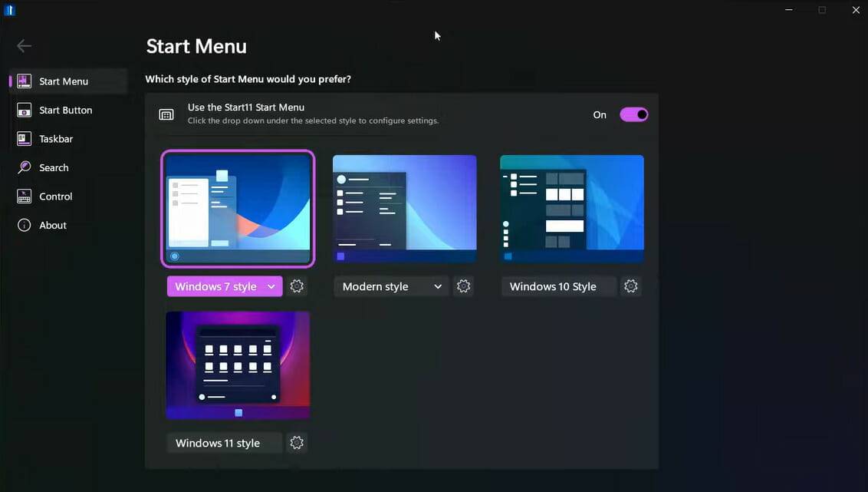Select the Start Button sidebar icon
Image resolution: width=868 pixels, height=492 pixels.
click(x=23, y=110)
